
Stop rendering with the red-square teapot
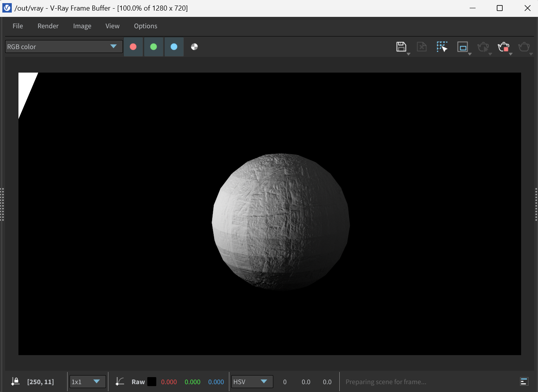(503, 47)
